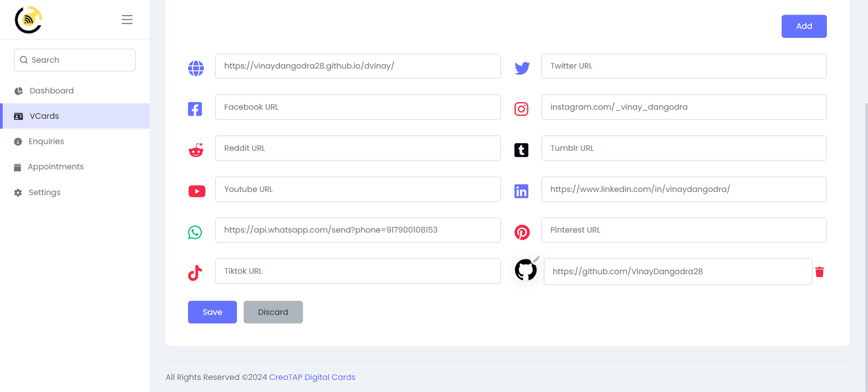868x392 pixels.
Task: Click the website globe icon
Action: pyautogui.click(x=196, y=68)
